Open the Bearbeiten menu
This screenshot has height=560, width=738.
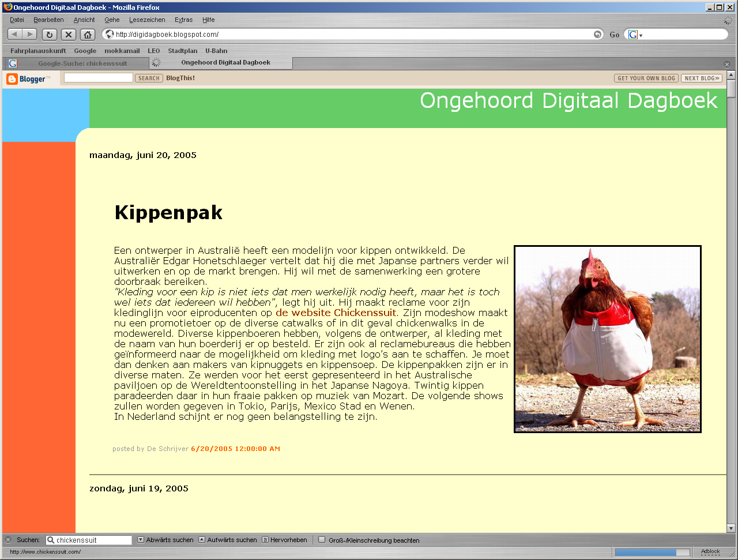click(x=48, y=20)
